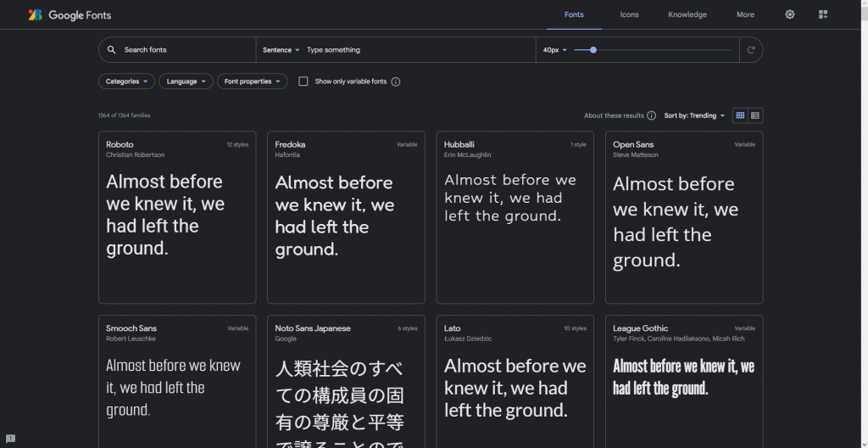Click the League Gothic sample text
Viewport: 868px width, 448px height.
(684, 377)
